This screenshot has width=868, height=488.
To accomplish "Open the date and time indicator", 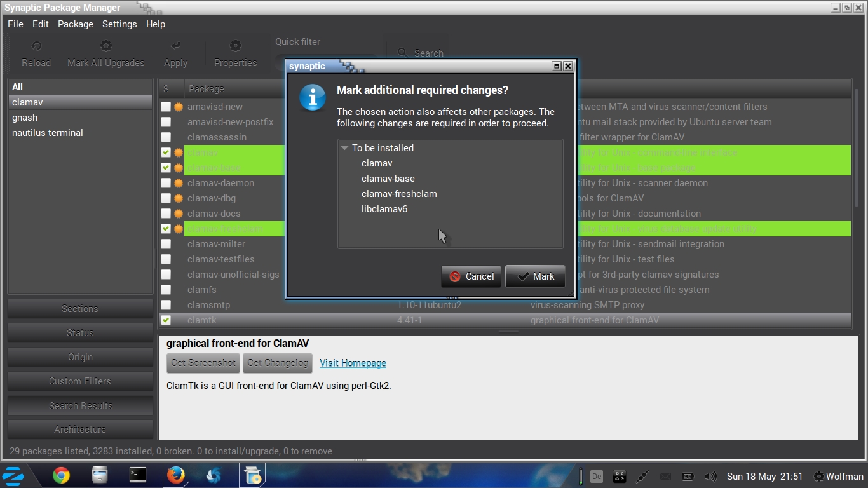I will (x=764, y=476).
